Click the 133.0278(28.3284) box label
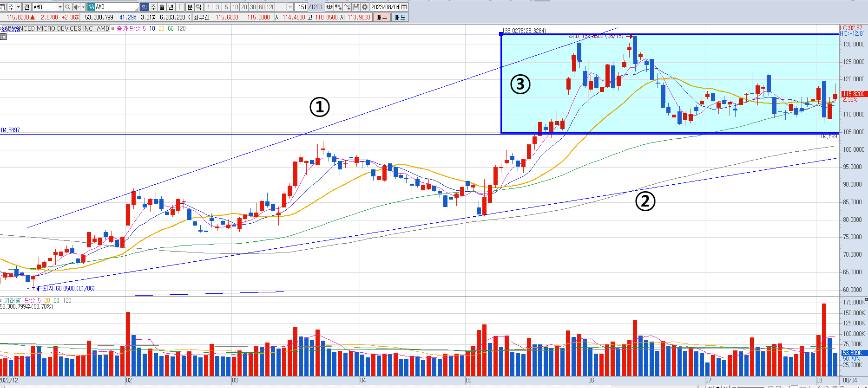 524,31
